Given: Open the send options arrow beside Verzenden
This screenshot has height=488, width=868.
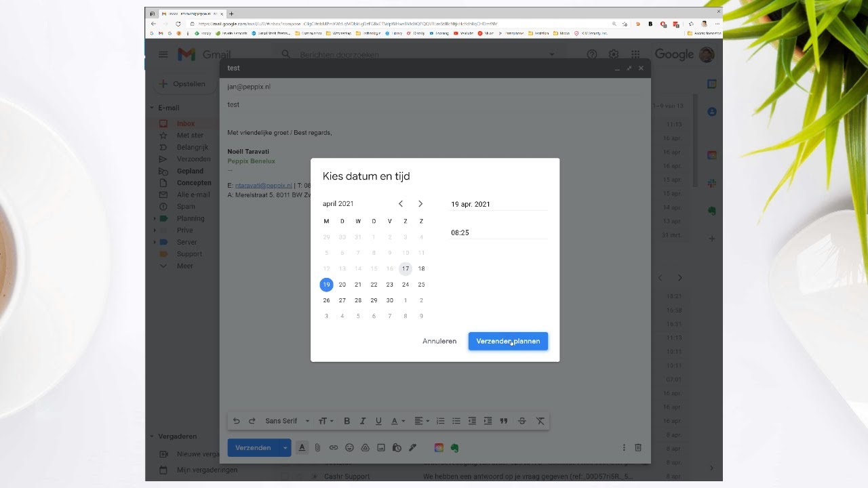Looking at the screenshot, I should pos(285,447).
